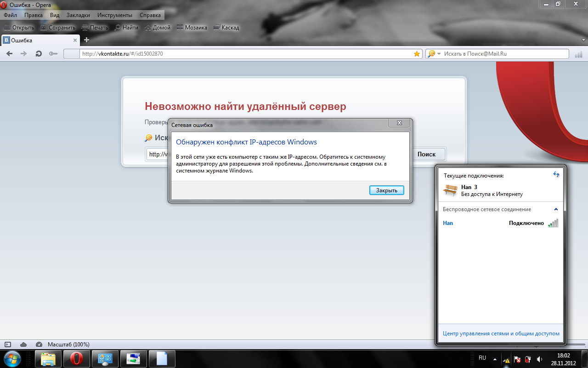Viewport: 588px width, 368px height.
Task: Bookmark page with the star icon
Action: 417,54
